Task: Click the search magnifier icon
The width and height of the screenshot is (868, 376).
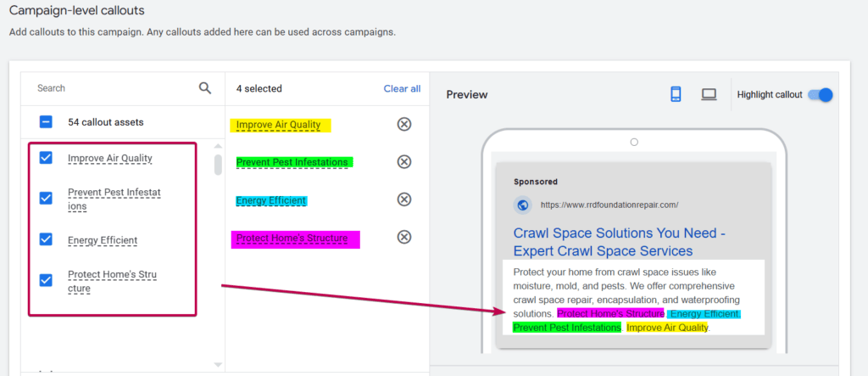Action: pos(205,87)
